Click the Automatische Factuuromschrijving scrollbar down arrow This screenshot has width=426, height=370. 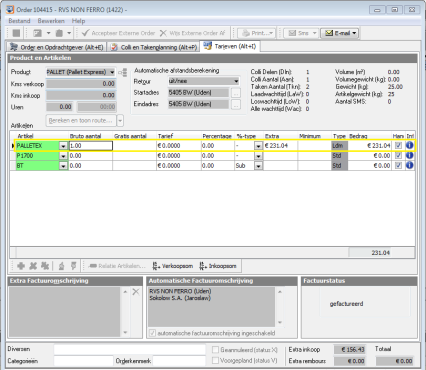[280, 323]
